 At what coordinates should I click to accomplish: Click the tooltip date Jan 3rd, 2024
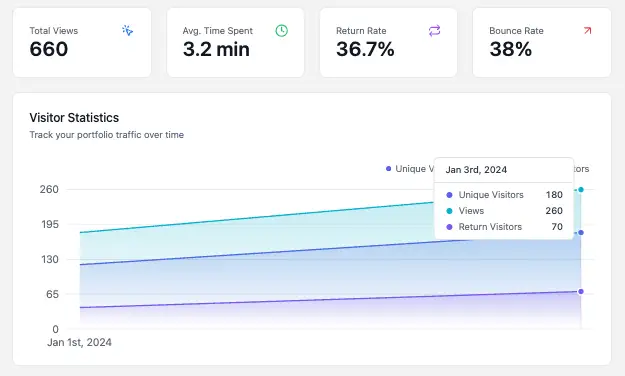476,169
